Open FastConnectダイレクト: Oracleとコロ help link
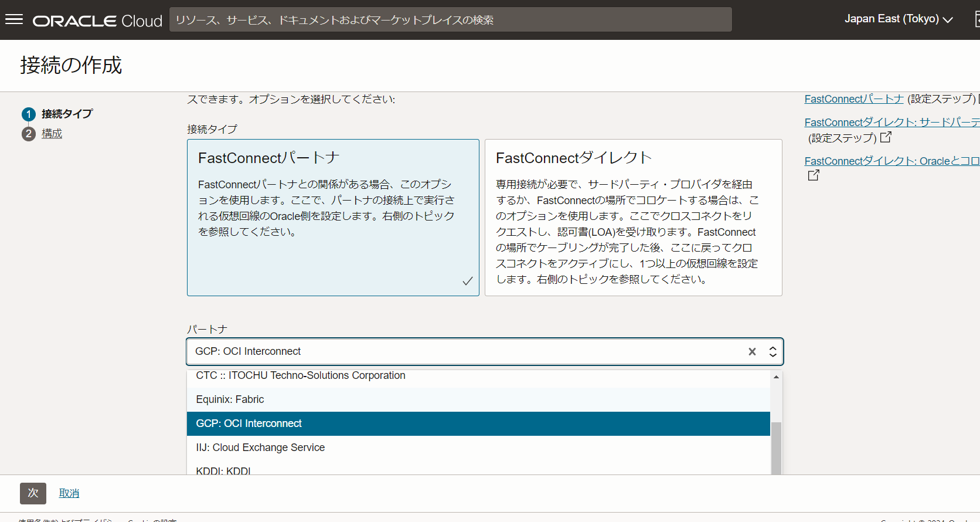The height and width of the screenshot is (522, 980). (892, 161)
